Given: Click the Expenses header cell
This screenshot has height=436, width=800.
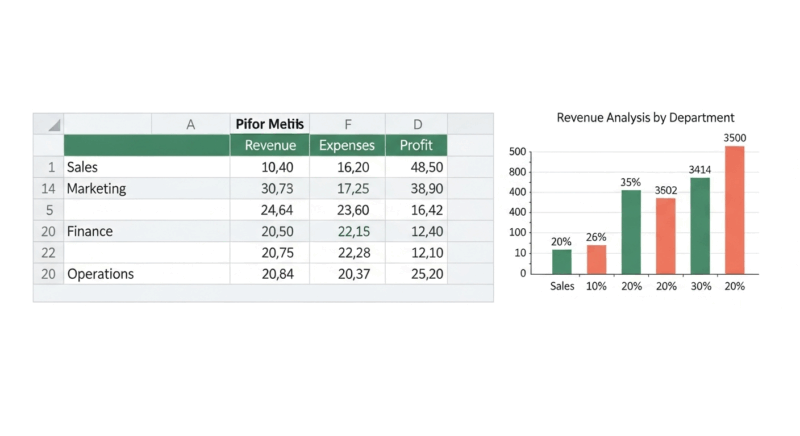Looking at the screenshot, I should tap(347, 146).
